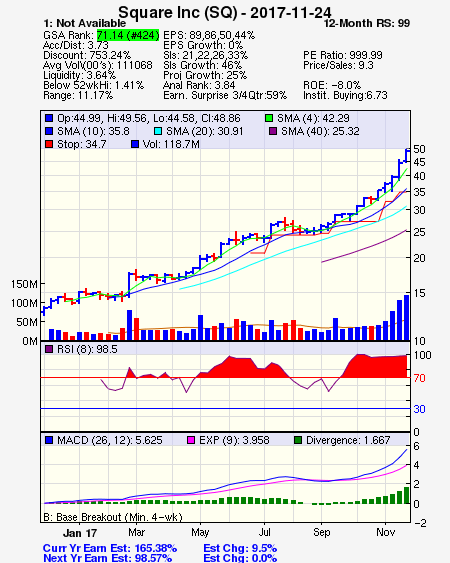Click the highlighted GSA Rank value 71.14 (#424)
Viewport: 450px width, 563px height.
coord(128,35)
